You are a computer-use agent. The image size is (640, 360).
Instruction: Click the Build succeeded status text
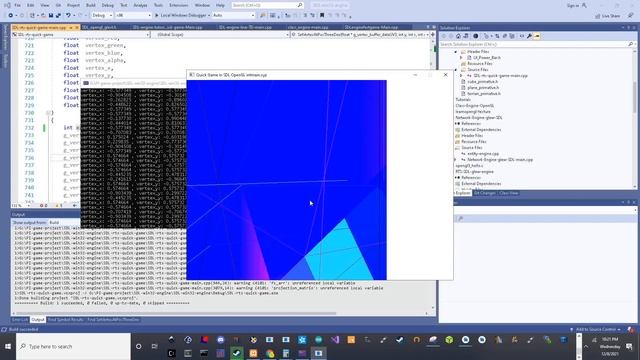[x=23, y=329]
